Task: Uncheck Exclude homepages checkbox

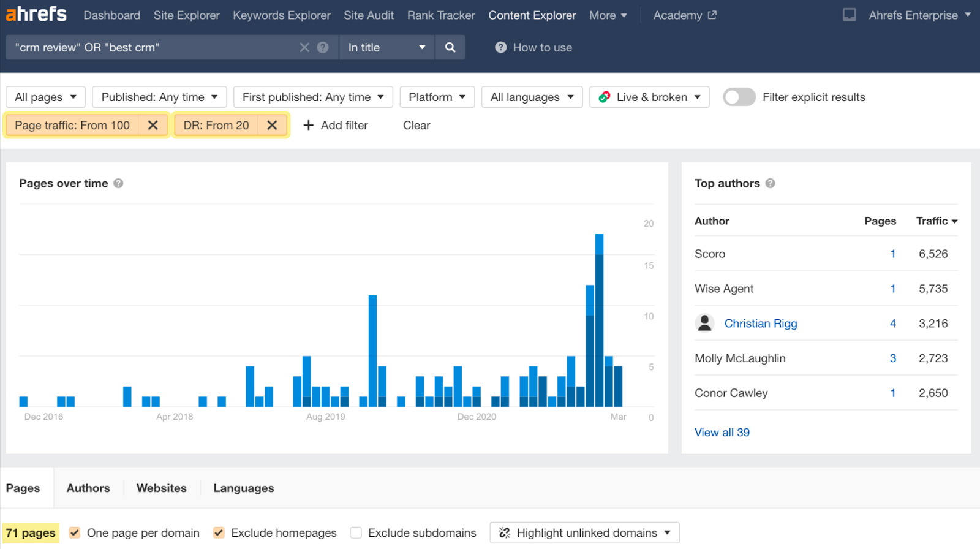Action: (x=219, y=532)
